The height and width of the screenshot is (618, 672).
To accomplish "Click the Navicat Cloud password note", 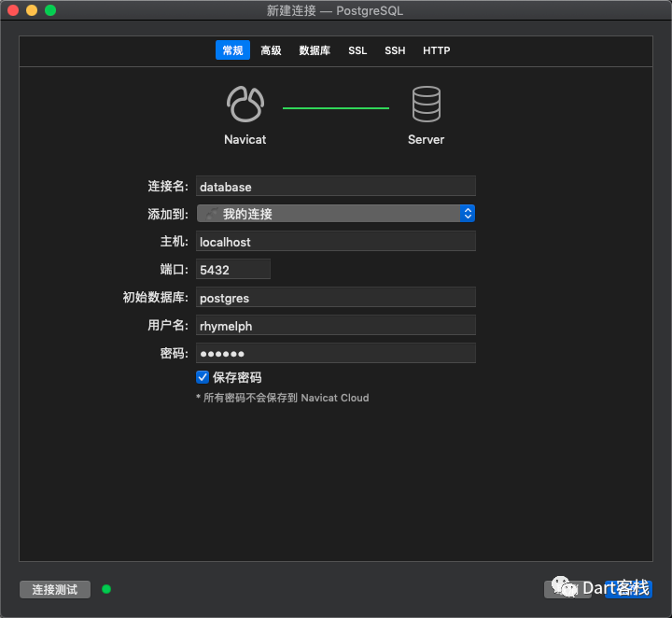I will coord(283,398).
